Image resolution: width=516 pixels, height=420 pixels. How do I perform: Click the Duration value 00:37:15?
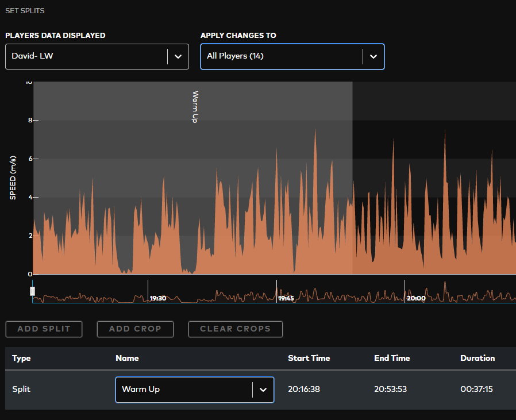[x=476, y=389]
